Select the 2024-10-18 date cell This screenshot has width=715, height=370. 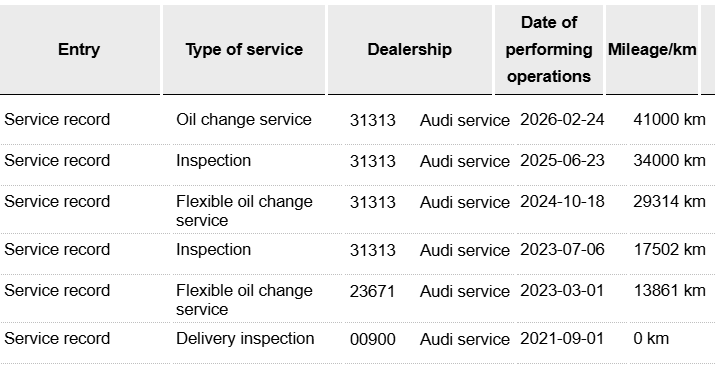tap(562, 202)
